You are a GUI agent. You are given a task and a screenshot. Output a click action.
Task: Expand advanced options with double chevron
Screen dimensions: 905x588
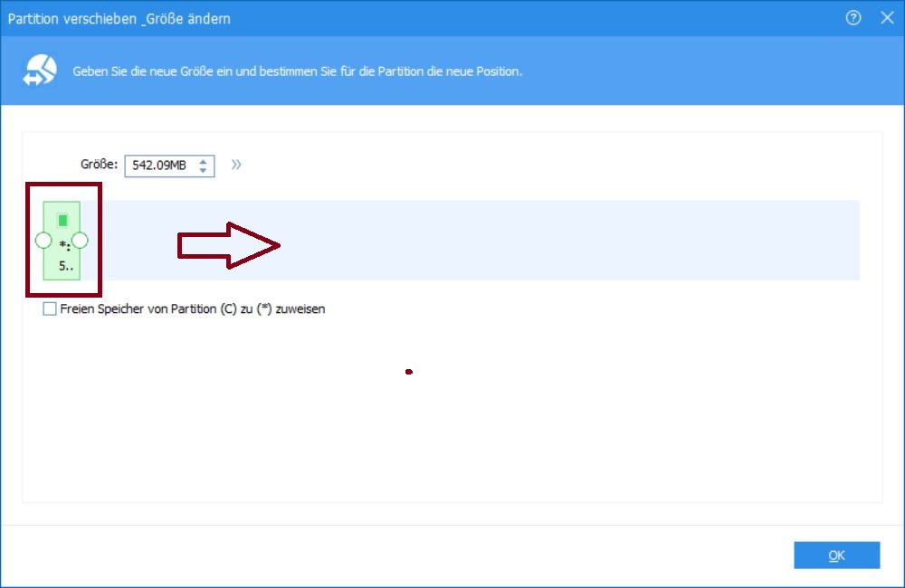(236, 165)
